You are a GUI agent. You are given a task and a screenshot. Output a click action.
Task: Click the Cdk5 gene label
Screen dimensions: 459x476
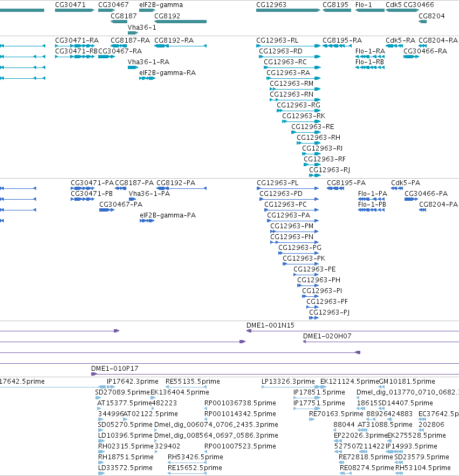coord(394,5)
